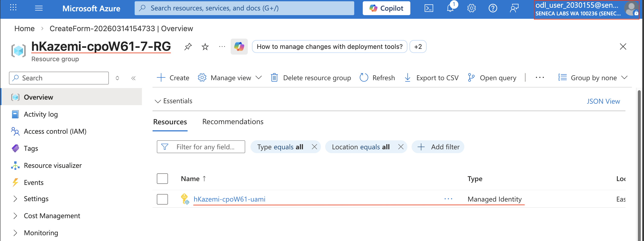The width and height of the screenshot is (644, 241).
Task: Open the CreateForm deployment Overview breadcrumb
Action: pos(121,28)
